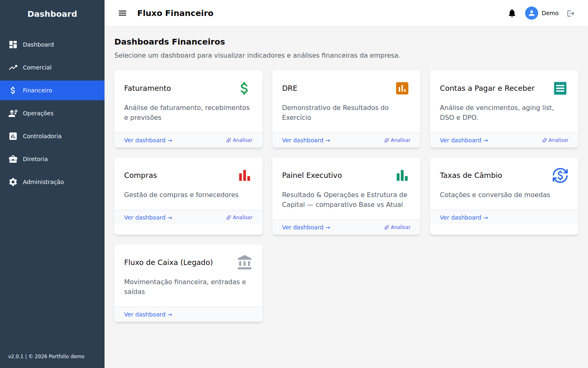
Task: Click the Compras card title
Action: pos(140,175)
